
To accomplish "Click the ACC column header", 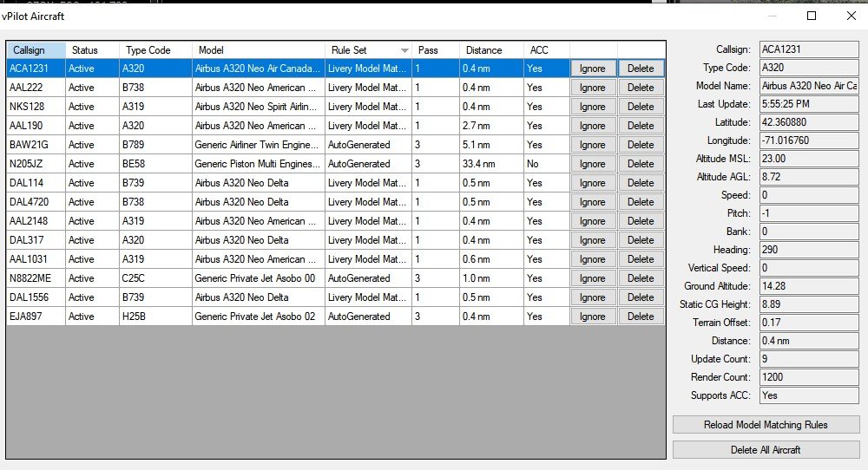I will (x=546, y=50).
